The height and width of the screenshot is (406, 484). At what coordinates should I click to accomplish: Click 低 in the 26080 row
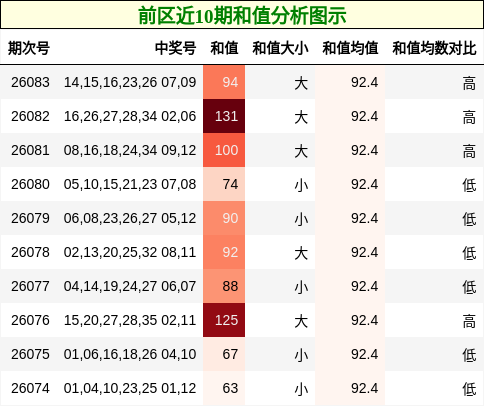click(469, 185)
